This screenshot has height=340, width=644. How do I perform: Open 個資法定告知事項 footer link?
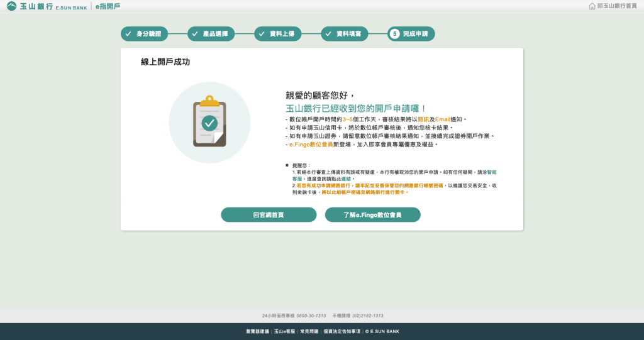point(341,331)
